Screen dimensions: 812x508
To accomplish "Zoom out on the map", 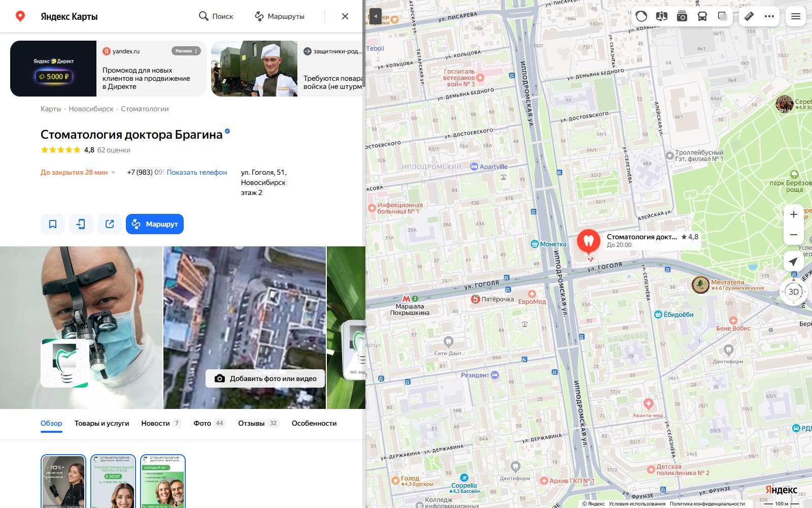I will 794,235.
